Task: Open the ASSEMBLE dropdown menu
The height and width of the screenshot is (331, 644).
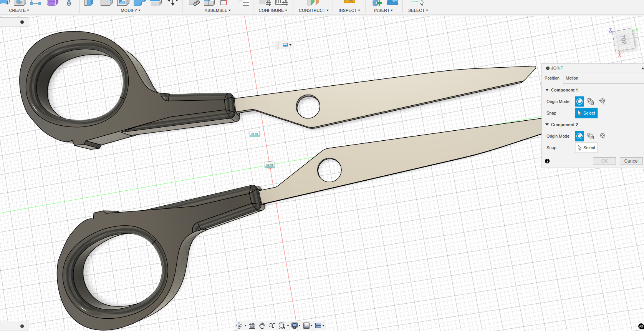Action: (217, 10)
